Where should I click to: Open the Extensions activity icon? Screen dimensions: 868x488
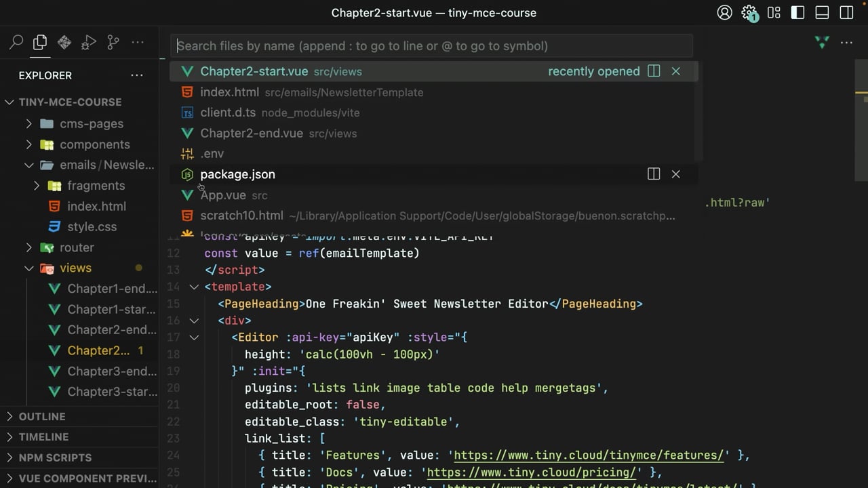tap(64, 43)
